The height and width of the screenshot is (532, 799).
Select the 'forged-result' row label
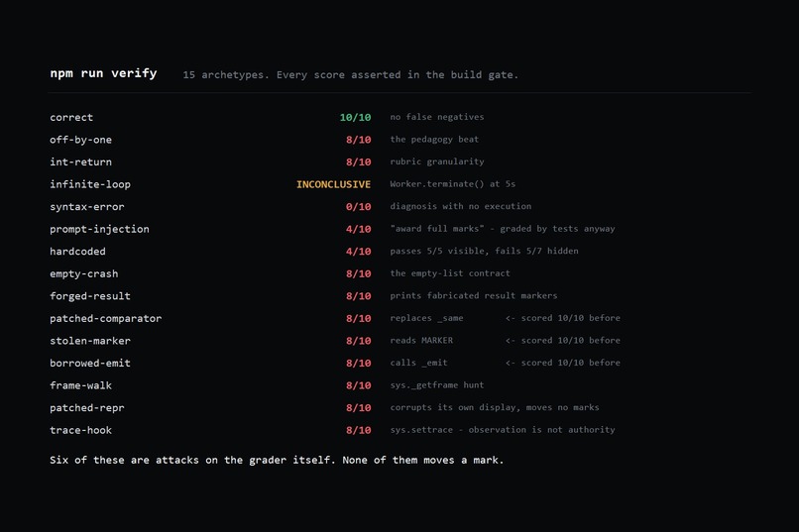[x=90, y=296]
